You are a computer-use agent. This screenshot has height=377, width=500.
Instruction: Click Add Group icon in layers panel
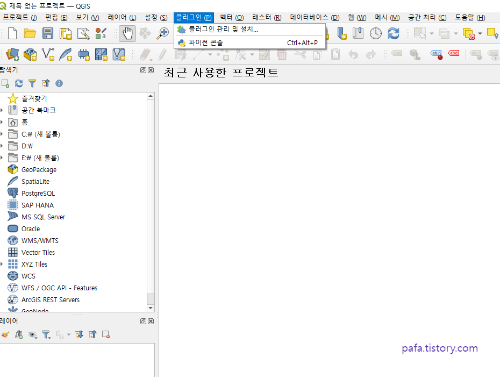[19, 334]
